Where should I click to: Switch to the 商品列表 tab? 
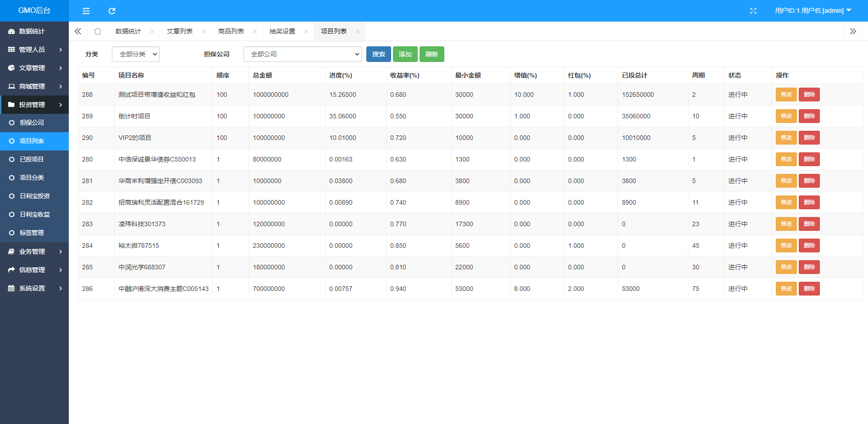pyautogui.click(x=231, y=31)
